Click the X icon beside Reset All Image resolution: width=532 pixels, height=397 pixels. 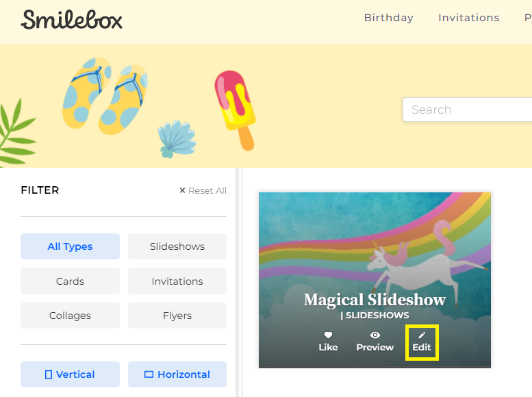coord(182,190)
